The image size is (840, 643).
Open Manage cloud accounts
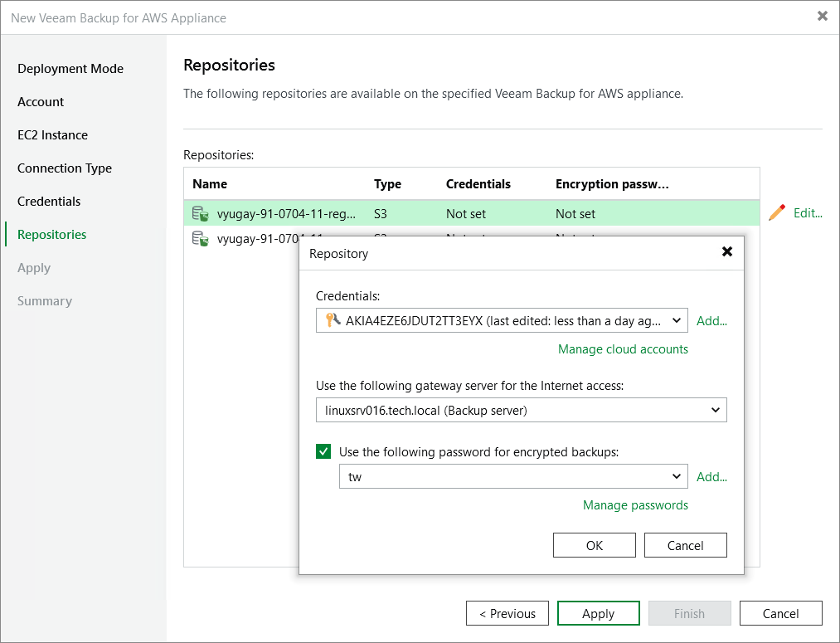[x=623, y=348]
